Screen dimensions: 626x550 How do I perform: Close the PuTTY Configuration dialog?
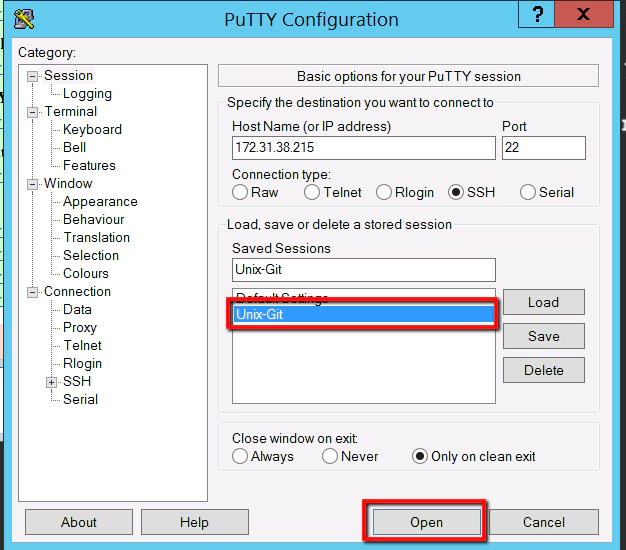pyautogui.click(x=584, y=14)
